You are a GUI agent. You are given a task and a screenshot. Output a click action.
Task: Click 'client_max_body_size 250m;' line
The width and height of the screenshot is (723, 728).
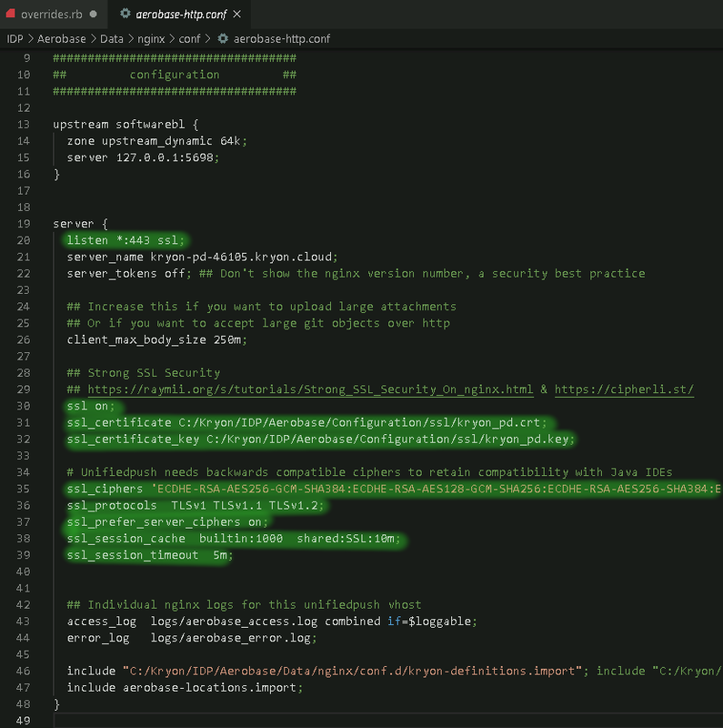(x=156, y=339)
